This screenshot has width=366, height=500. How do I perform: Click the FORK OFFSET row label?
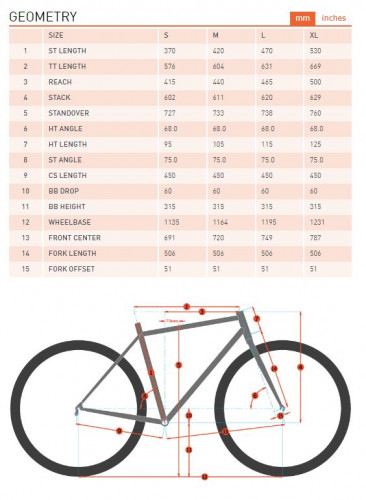pos(72,269)
